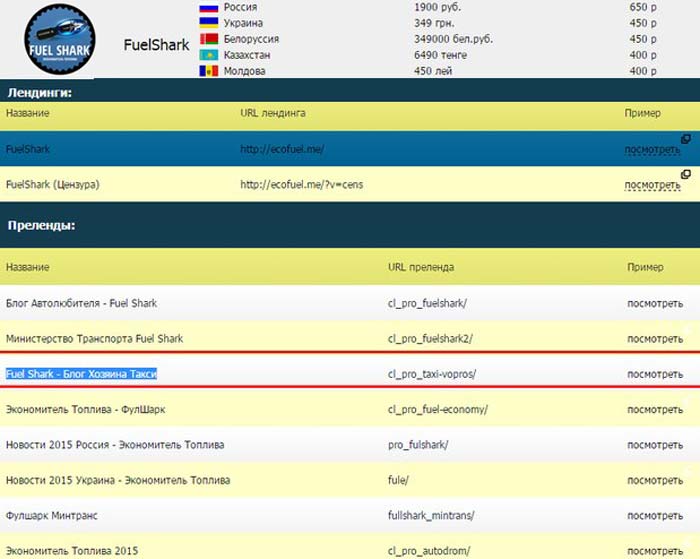Open посмотреть for fullshark_mintrans/ row

point(655,516)
